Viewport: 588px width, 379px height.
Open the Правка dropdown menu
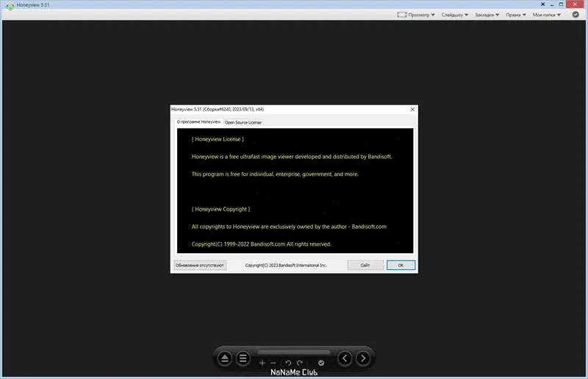516,15
